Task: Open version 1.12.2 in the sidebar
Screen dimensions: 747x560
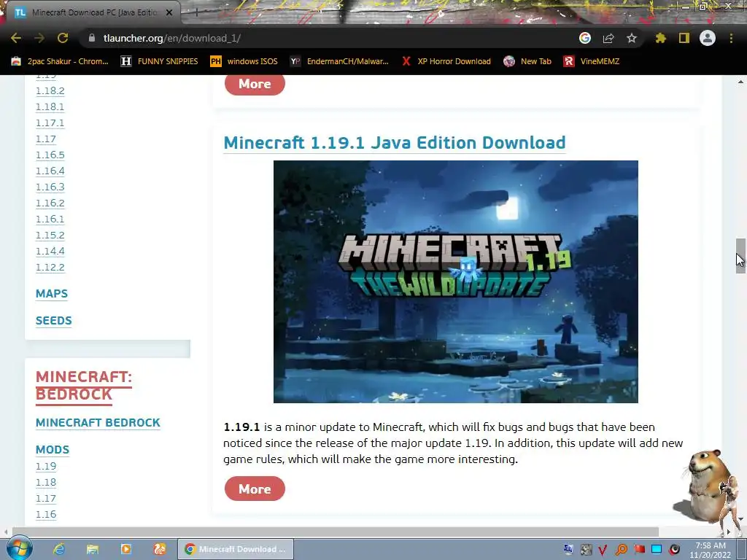Action: click(x=50, y=267)
